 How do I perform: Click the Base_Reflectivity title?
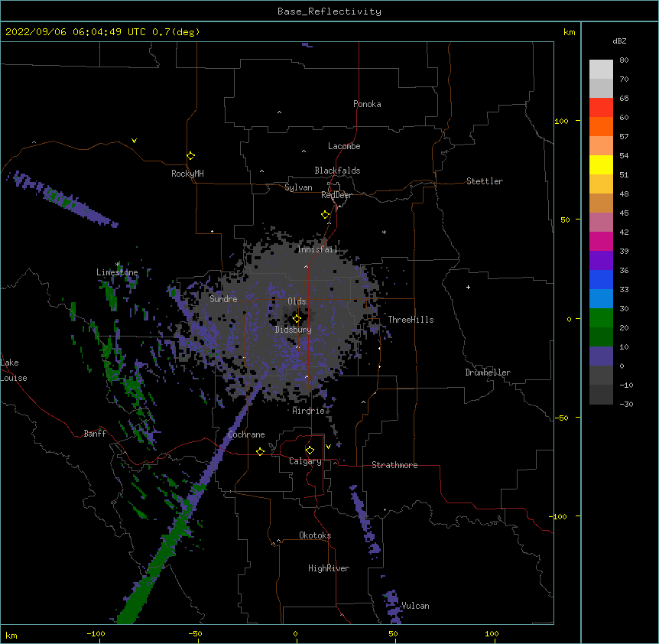[x=329, y=11]
